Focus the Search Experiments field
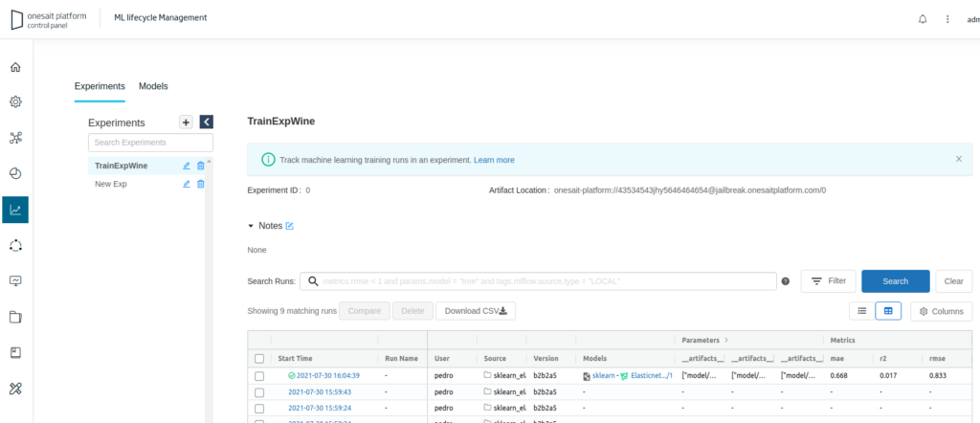980x423 pixels. point(150,143)
